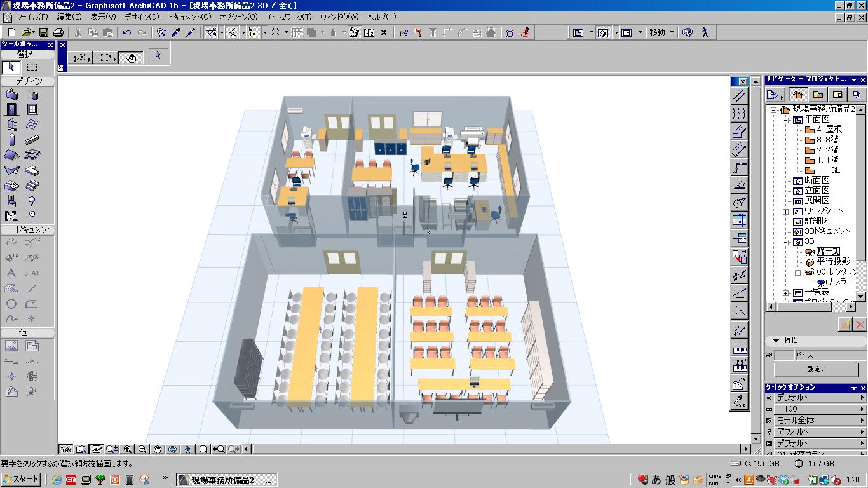Open the 編集(E) menu

[x=69, y=17]
